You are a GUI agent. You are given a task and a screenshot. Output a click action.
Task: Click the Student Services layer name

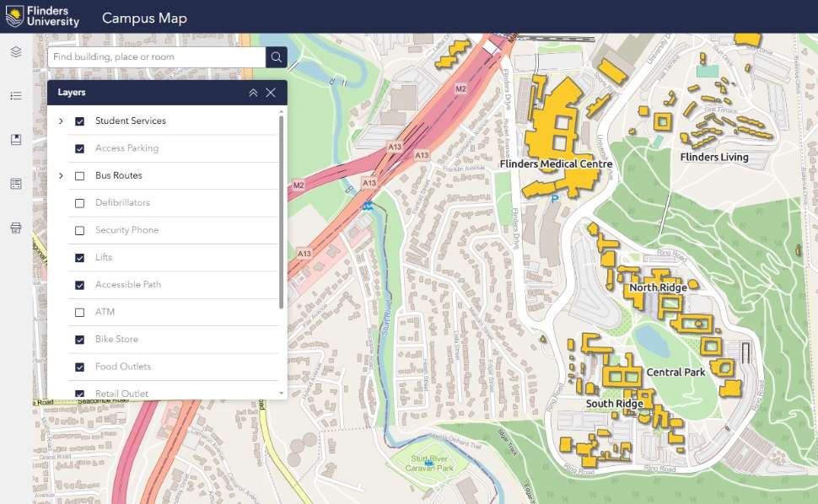131,121
